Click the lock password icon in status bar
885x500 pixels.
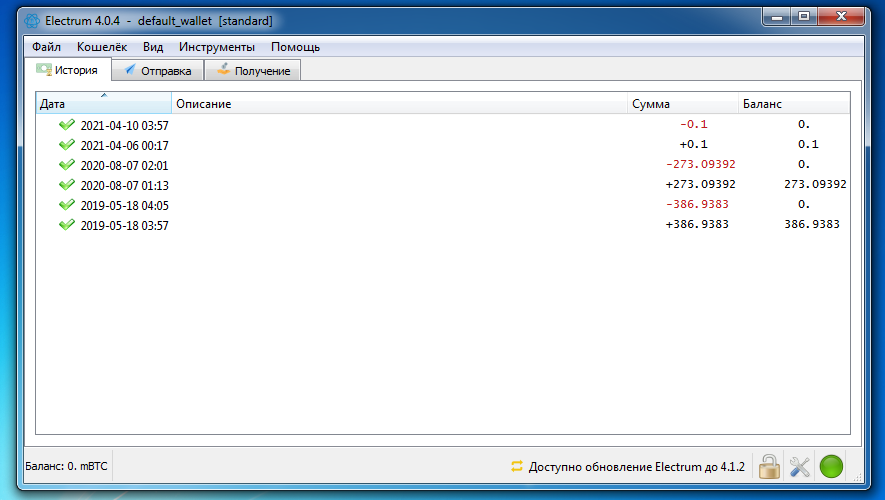768,466
